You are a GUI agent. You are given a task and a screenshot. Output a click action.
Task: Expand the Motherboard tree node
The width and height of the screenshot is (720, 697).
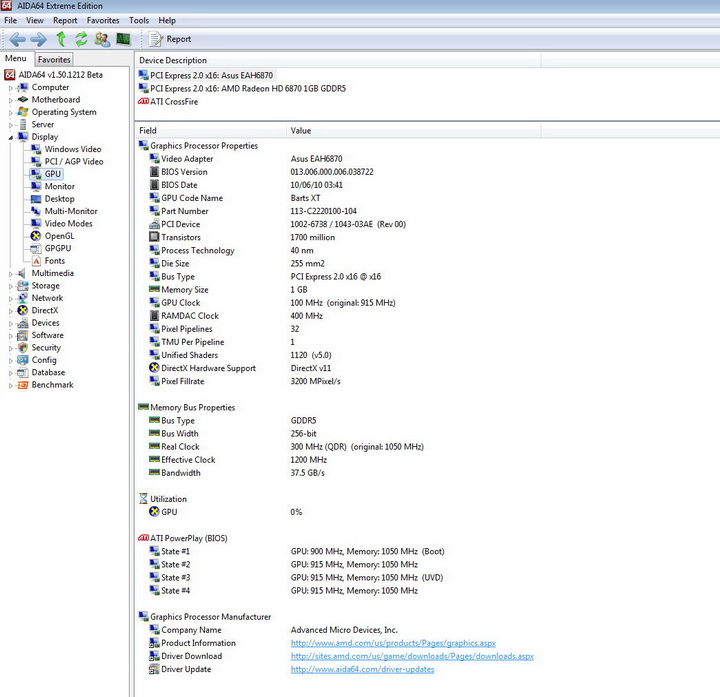(x=11, y=100)
